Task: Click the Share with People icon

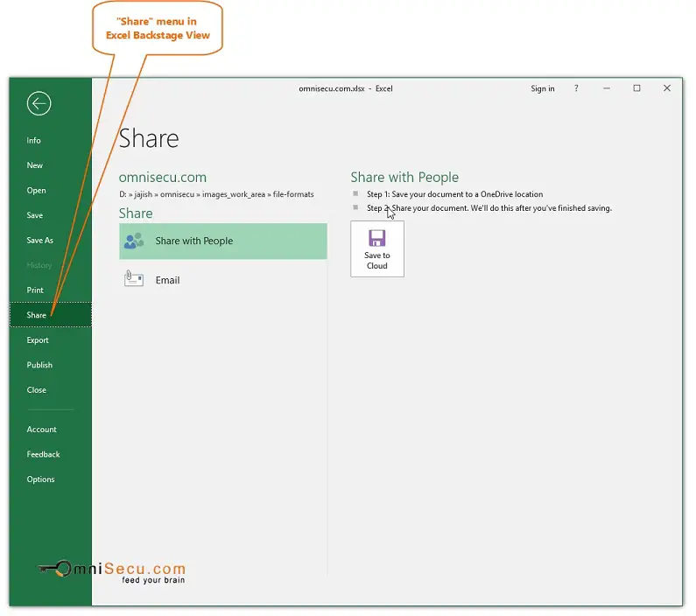Action: coord(134,241)
